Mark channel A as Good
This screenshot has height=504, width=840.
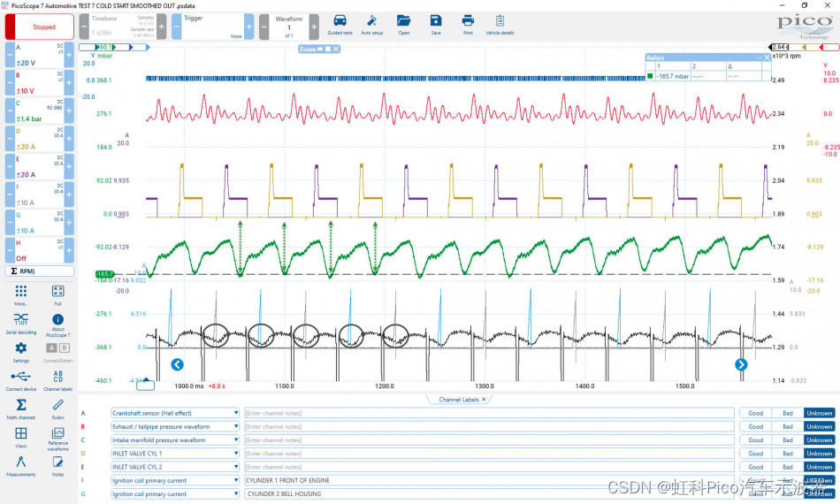[756, 413]
